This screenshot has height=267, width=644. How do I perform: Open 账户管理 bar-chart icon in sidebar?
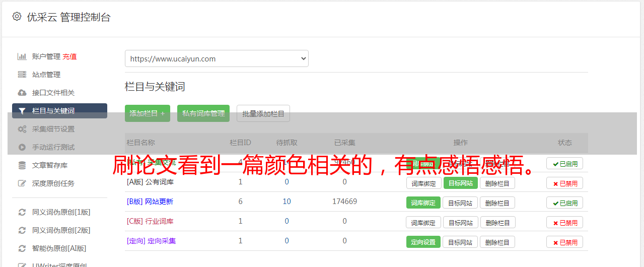[x=22, y=56]
